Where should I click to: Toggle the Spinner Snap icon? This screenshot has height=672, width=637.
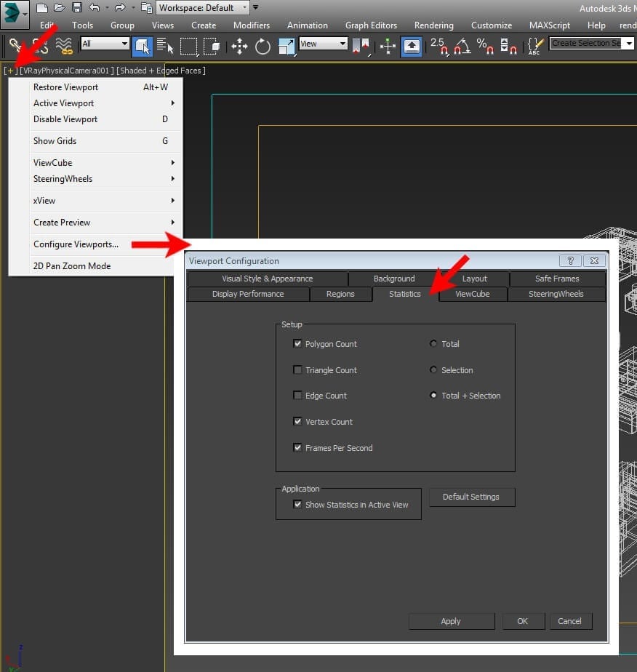(x=509, y=47)
